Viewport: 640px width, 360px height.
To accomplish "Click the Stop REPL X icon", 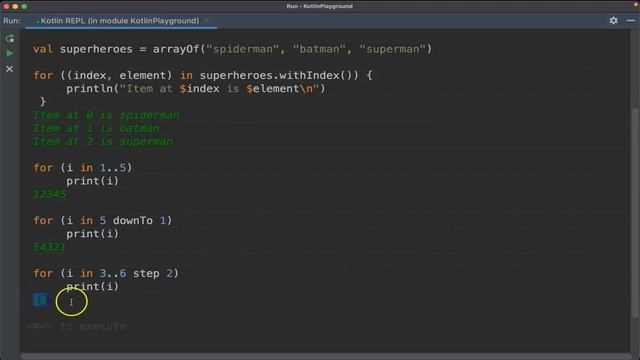I will pyautogui.click(x=9, y=69).
